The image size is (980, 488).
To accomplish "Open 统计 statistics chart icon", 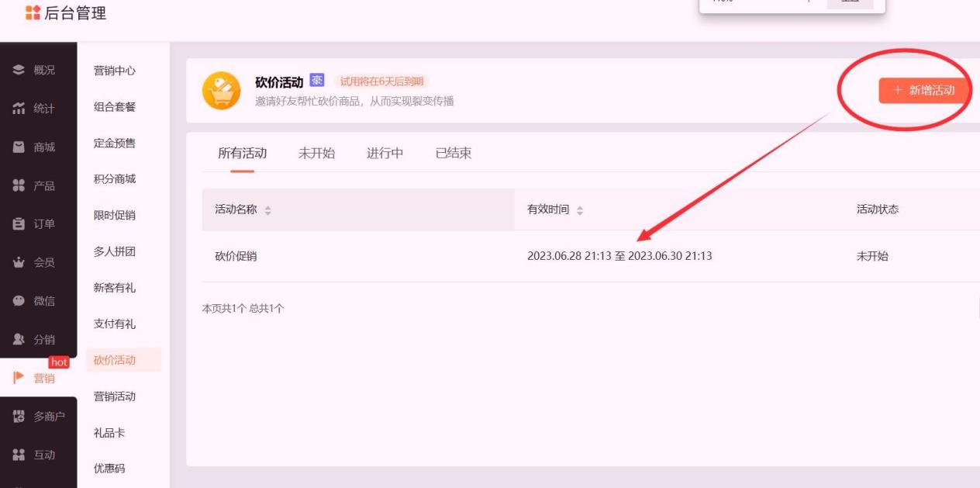I will 19,109.
